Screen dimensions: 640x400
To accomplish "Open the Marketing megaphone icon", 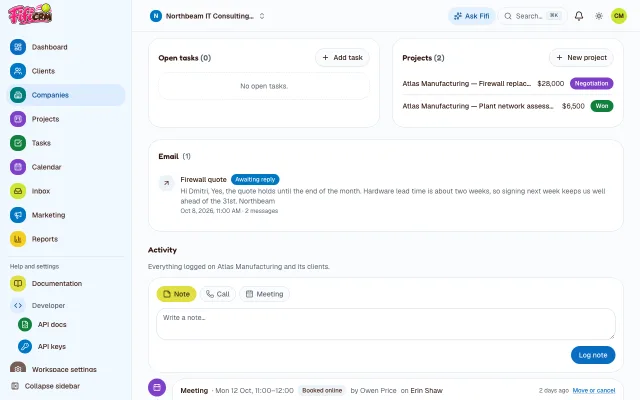I will pyautogui.click(x=18, y=215).
